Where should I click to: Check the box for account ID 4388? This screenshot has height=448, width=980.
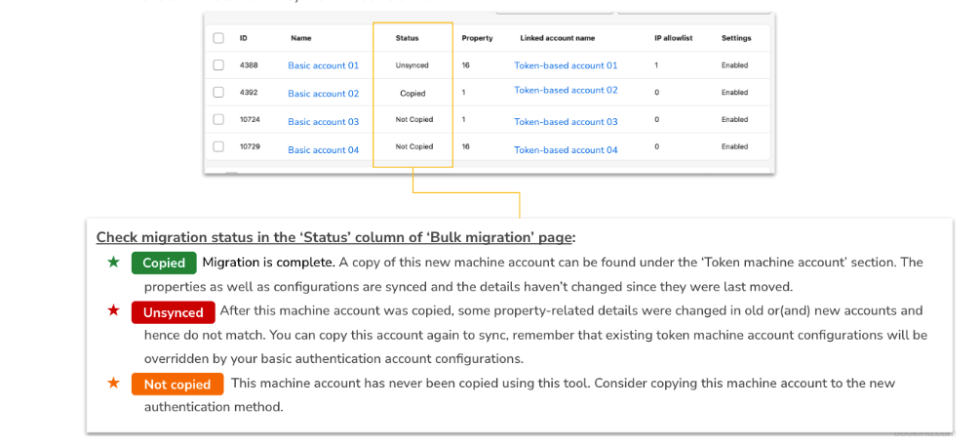[x=218, y=65]
